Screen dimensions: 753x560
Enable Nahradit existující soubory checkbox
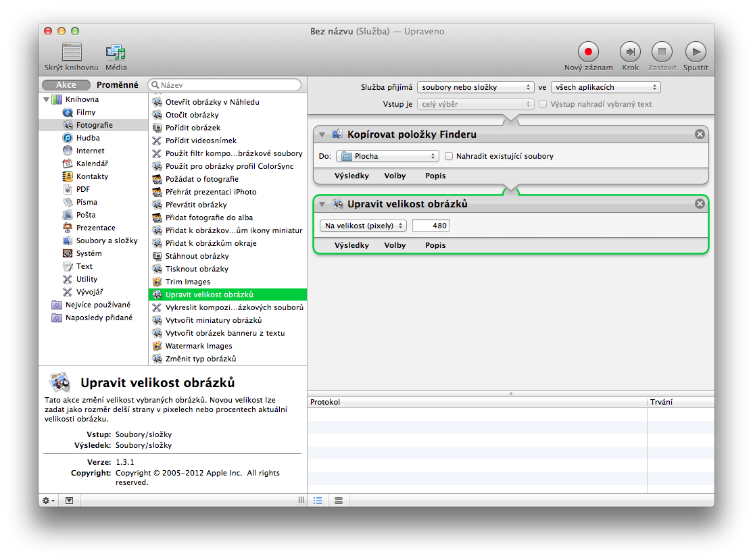449,156
